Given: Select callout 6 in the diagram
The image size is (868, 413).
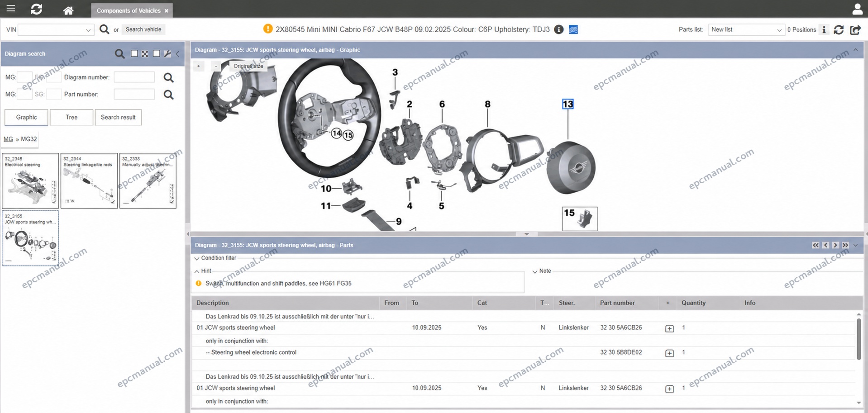Looking at the screenshot, I should click(442, 104).
